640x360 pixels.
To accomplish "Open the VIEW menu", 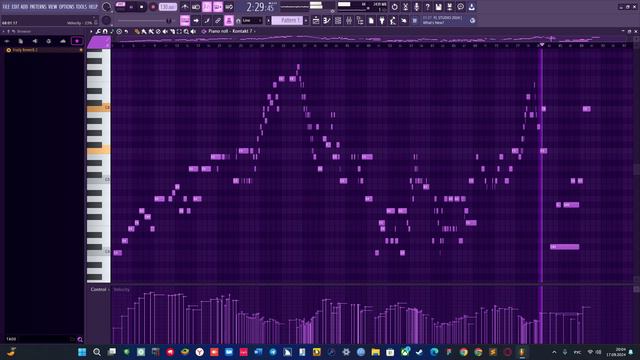I will (x=53, y=7).
